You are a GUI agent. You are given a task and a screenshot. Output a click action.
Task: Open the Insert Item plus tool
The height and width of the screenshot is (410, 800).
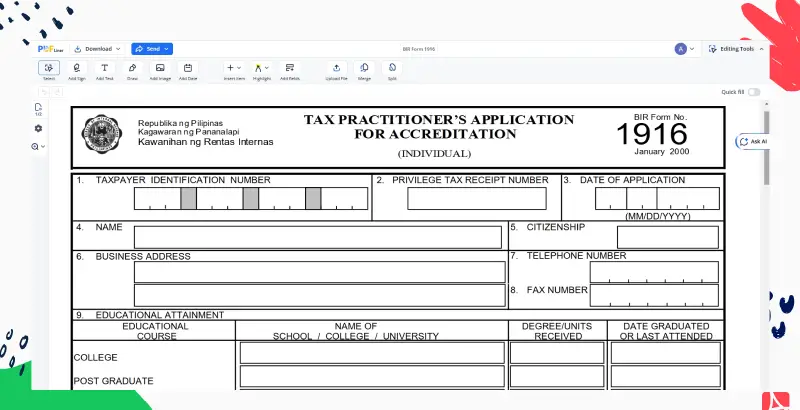coord(230,68)
